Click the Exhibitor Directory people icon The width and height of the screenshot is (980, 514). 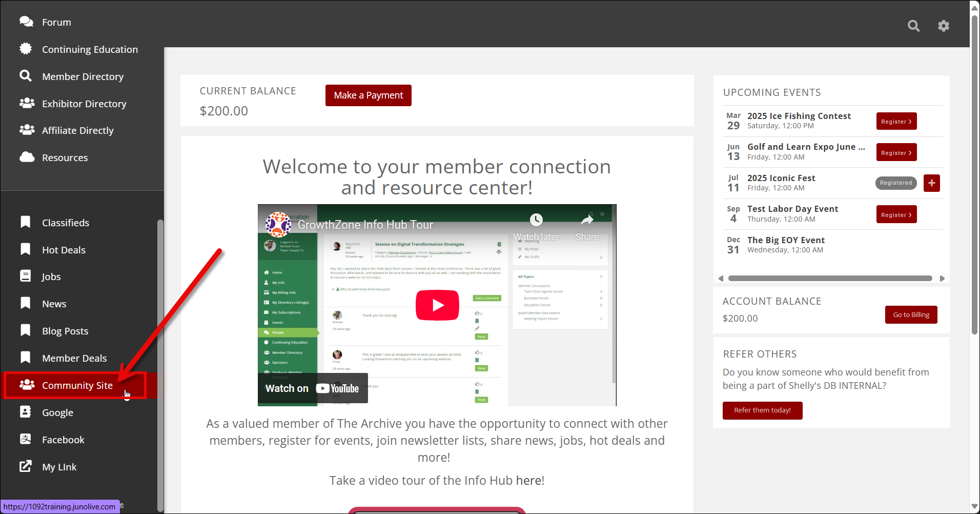(26, 103)
